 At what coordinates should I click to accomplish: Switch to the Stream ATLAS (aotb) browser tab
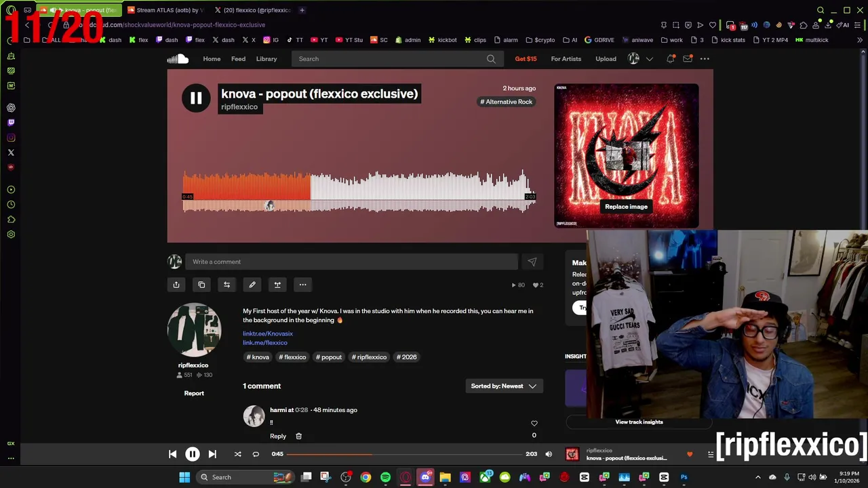[x=165, y=10]
